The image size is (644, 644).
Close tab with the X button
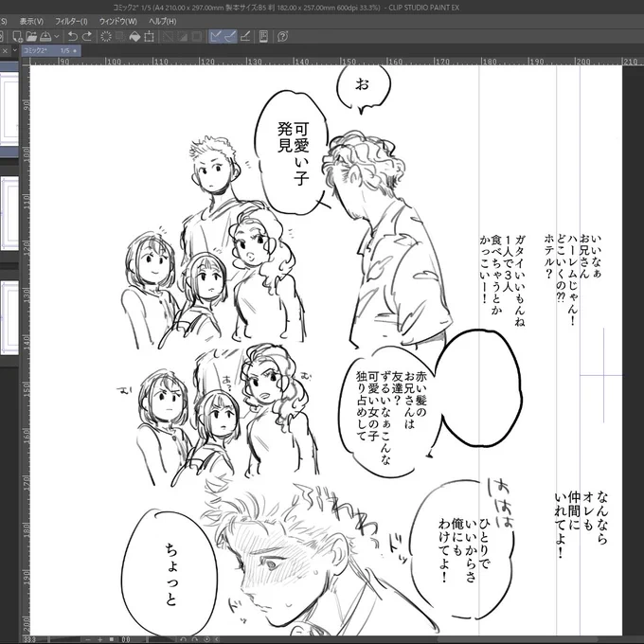click(5, 51)
